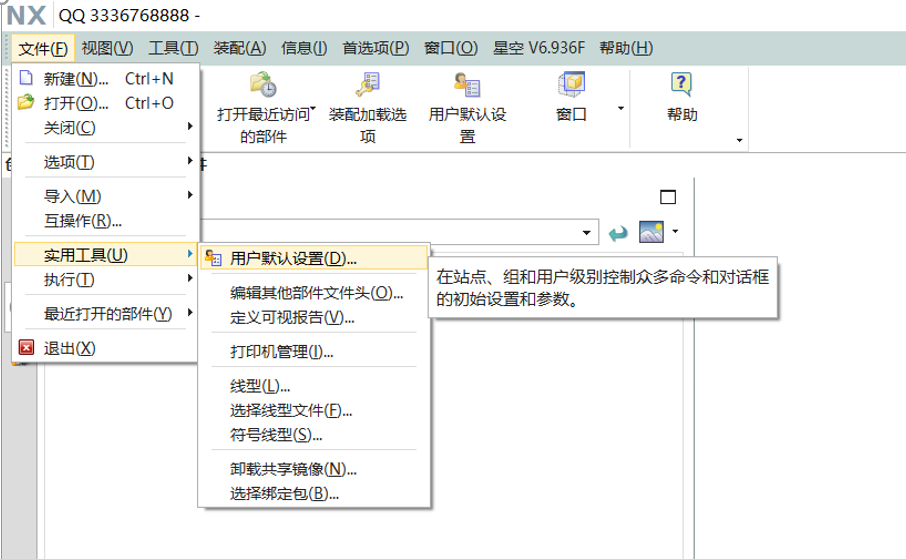This screenshot has width=906, height=559.
Task: Select 卸载共享镜像(N)... entry
Action: click(x=314, y=469)
